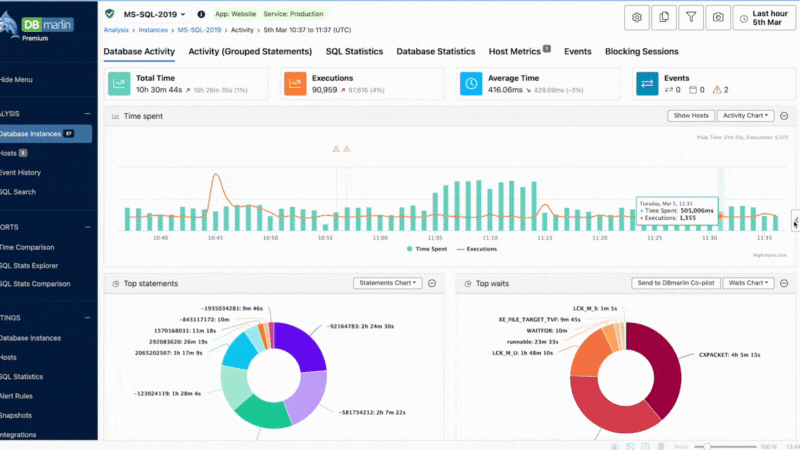Open settings with the gear icon
Viewport: 800px width, 450px height.
coord(636,17)
